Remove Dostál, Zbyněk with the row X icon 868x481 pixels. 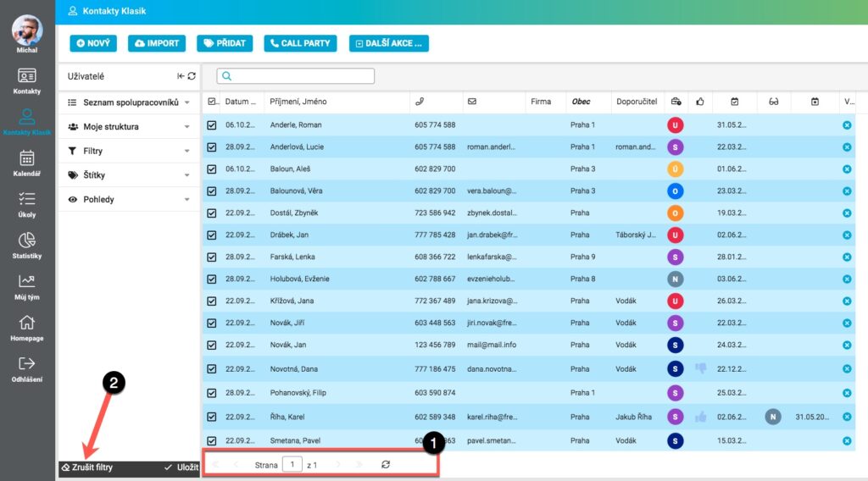click(x=847, y=213)
